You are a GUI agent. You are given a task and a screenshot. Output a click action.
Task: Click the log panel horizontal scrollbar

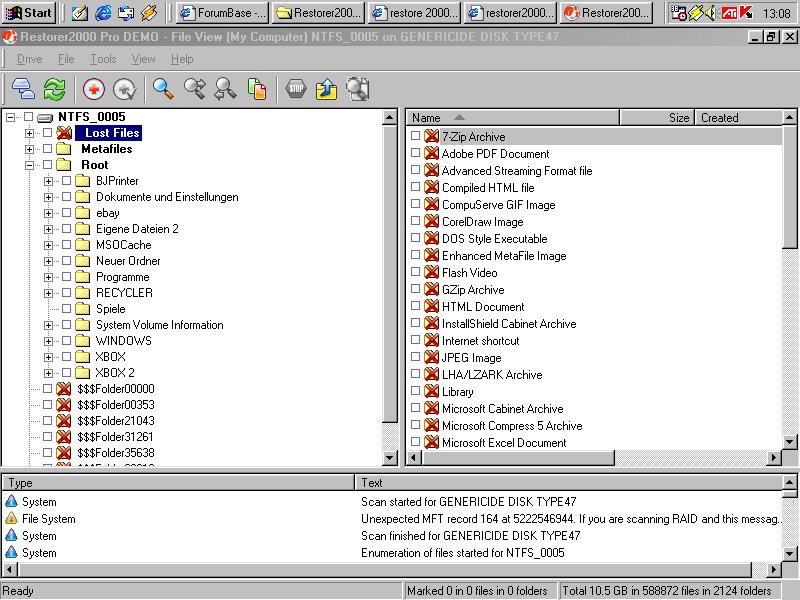[x=385, y=569]
